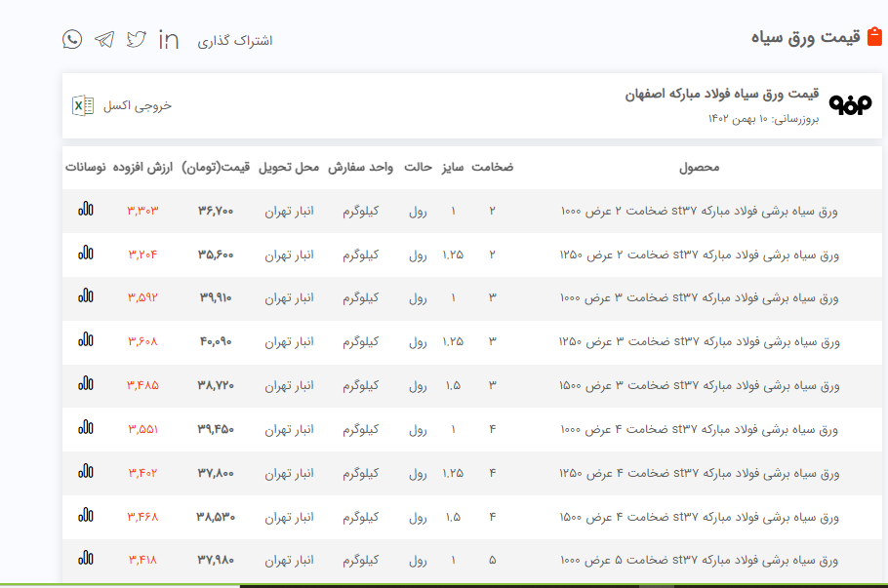Click the Excel export icon
Viewport: 888px width, 588px height.
pyautogui.click(x=83, y=105)
